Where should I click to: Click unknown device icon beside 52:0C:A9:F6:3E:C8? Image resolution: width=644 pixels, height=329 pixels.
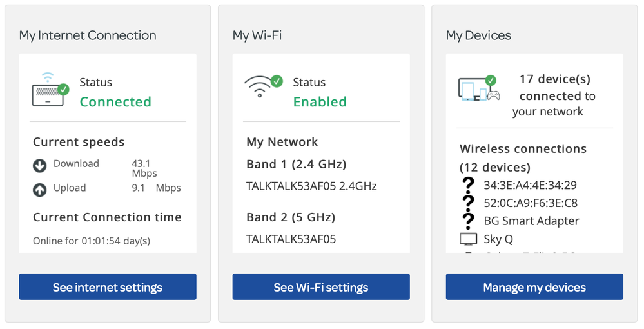[x=468, y=203]
